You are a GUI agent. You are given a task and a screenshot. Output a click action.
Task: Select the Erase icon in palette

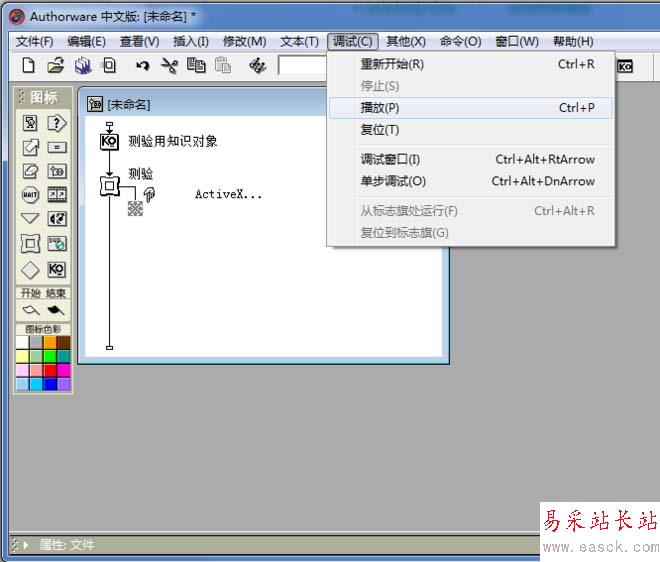[30, 171]
